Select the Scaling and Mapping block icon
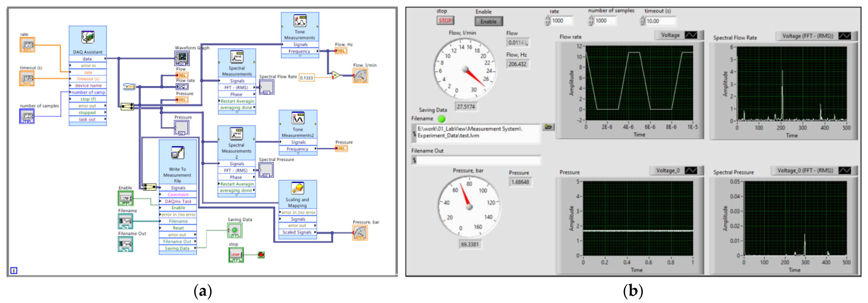 click(x=298, y=188)
